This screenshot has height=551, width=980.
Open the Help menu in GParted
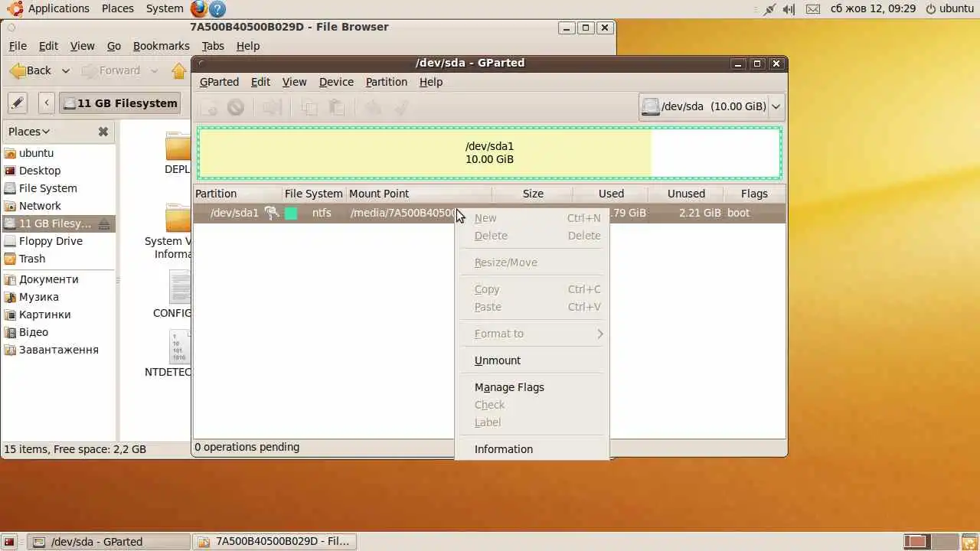pos(431,82)
